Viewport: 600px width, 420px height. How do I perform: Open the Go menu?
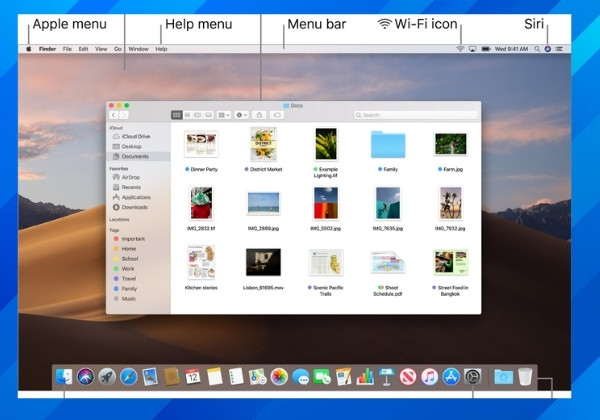(x=118, y=49)
